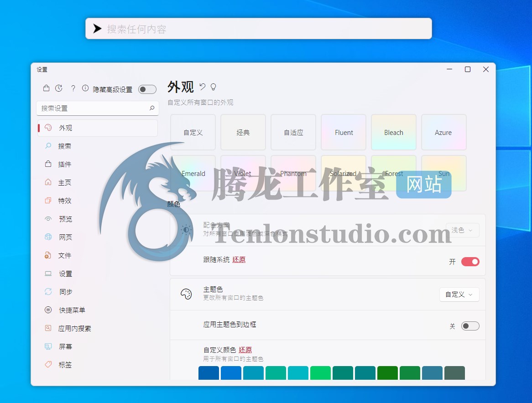Click the shopping bag icon above settings search
This screenshot has height=403, width=532.
pos(47,88)
